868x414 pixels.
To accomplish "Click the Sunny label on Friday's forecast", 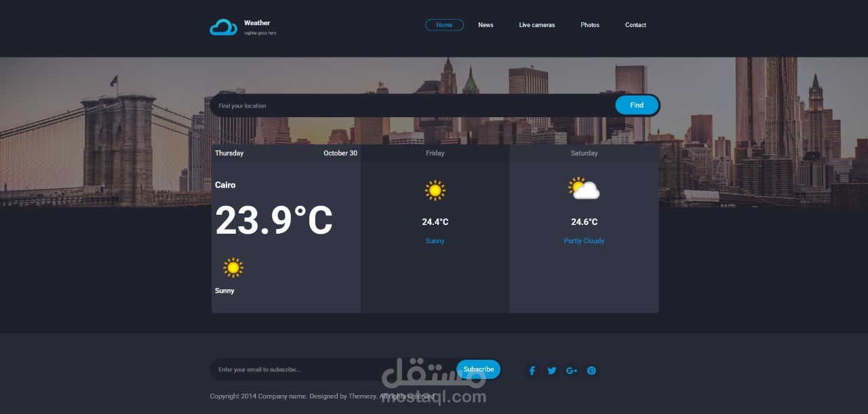I will [435, 241].
